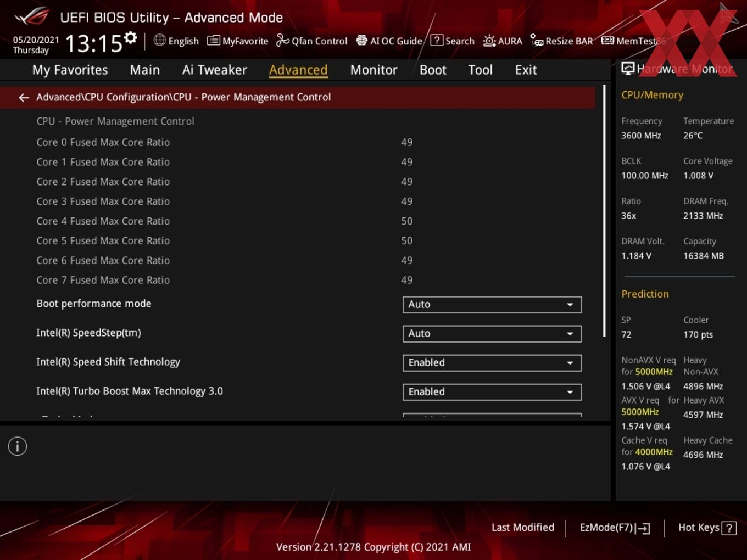Click Last Modified button
The height and width of the screenshot is (560, 747).
point(523,528)
